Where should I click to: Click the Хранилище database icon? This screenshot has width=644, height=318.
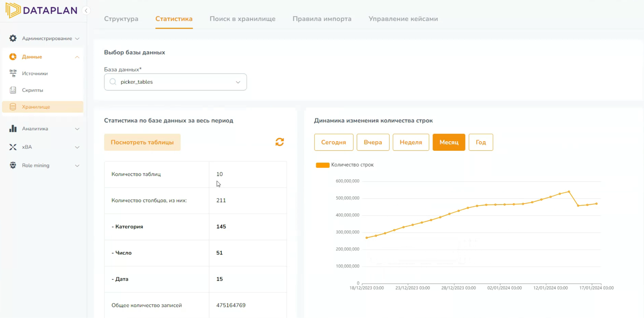click(13, 107)
